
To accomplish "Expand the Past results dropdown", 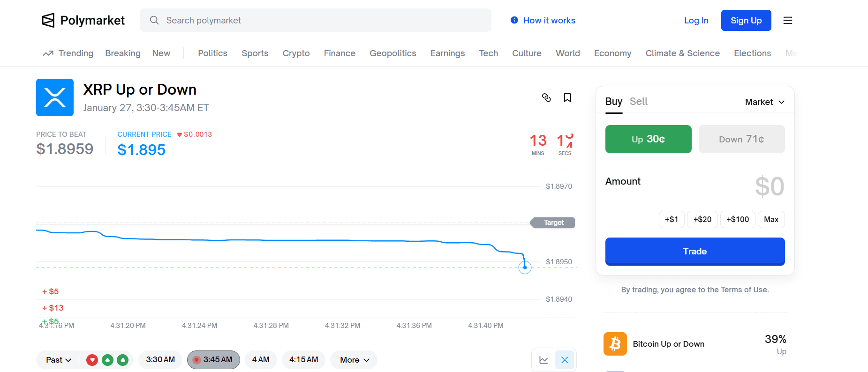I will [59, 360].
